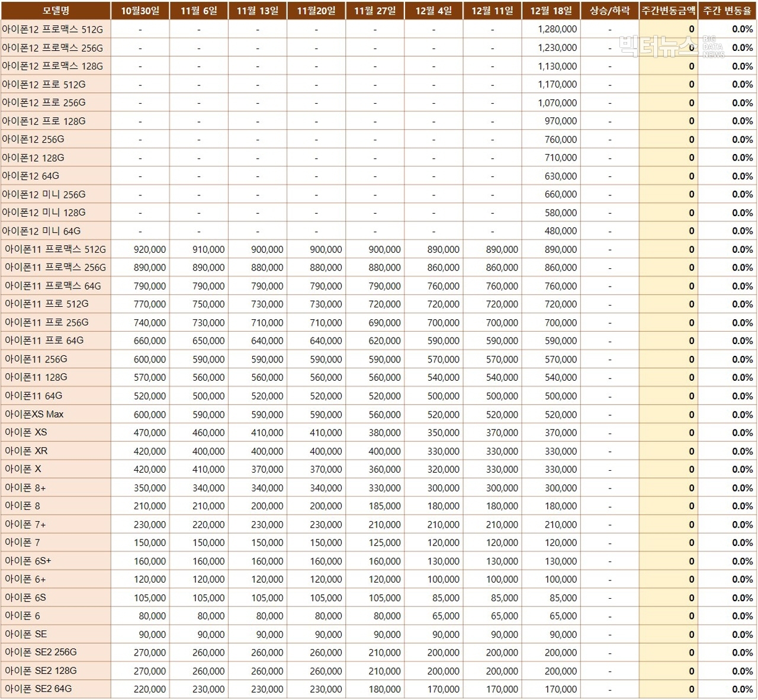This screenshot has height=700, width=758.
Task: Select the 아이폰 7+ model name
Action: click(x=25, y=524)
